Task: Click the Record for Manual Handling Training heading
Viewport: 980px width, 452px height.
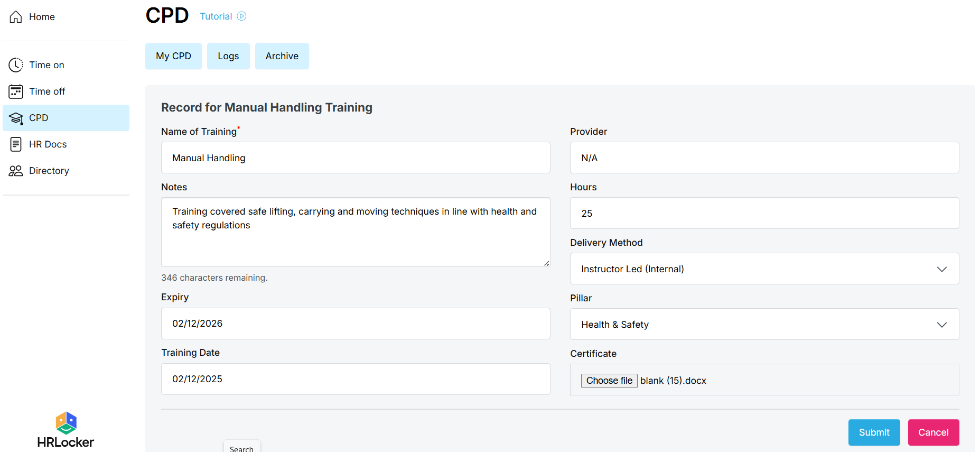Action: [x=267, y=107]
